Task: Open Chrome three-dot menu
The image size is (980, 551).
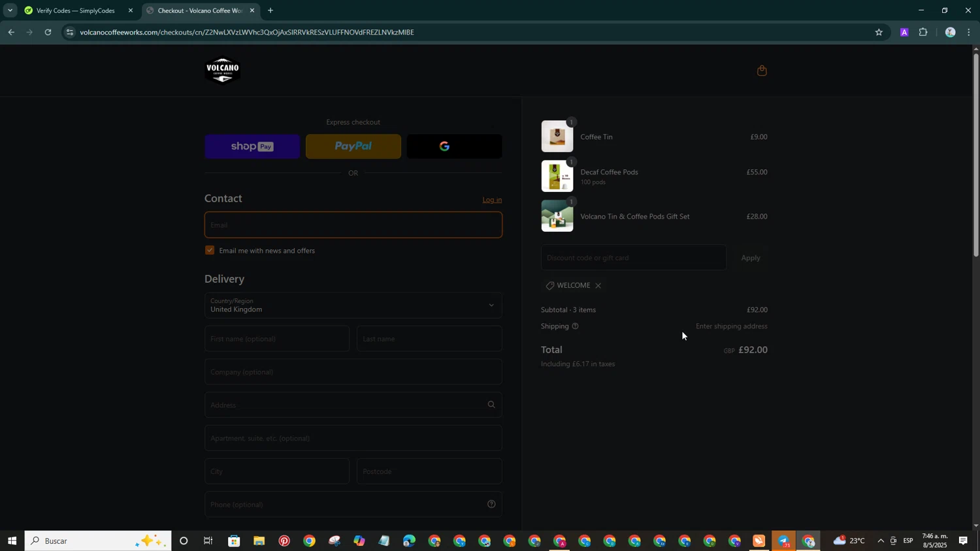Action: pos(969,32)
